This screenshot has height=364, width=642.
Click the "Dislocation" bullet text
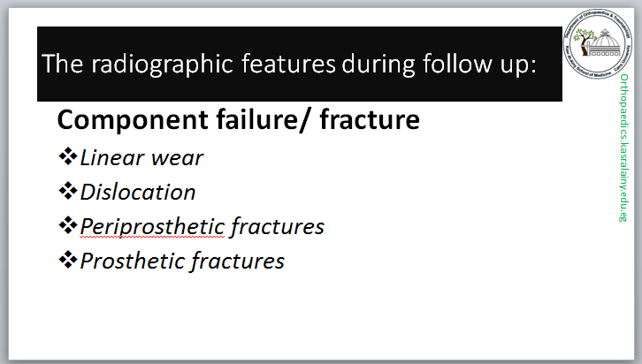(137, 193)
